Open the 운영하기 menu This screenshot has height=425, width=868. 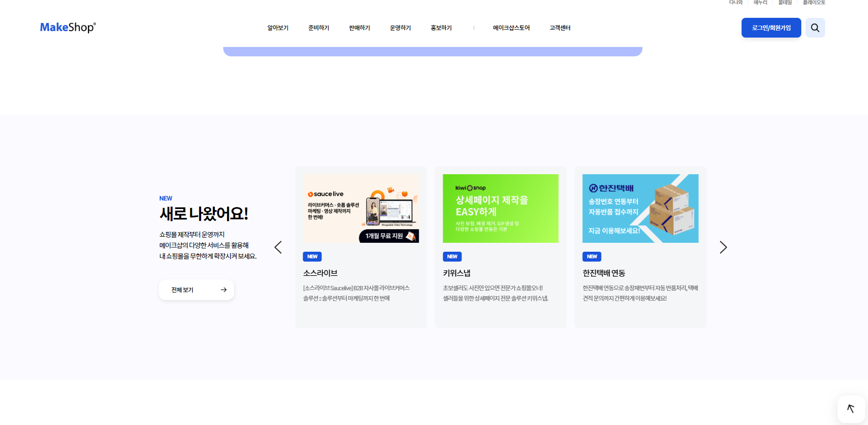tap(400, 28)
